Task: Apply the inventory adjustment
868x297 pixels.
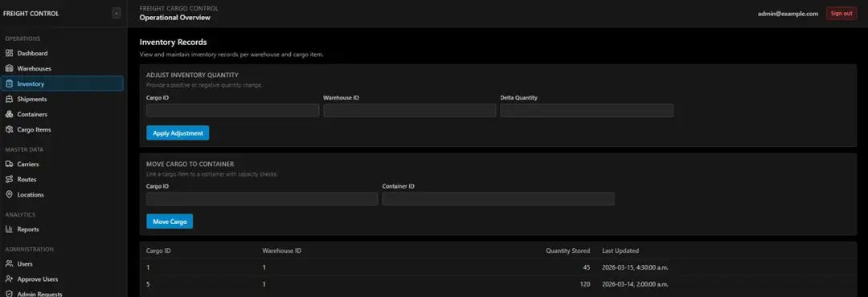Action: pyautogui.click(x=178, y=133)
